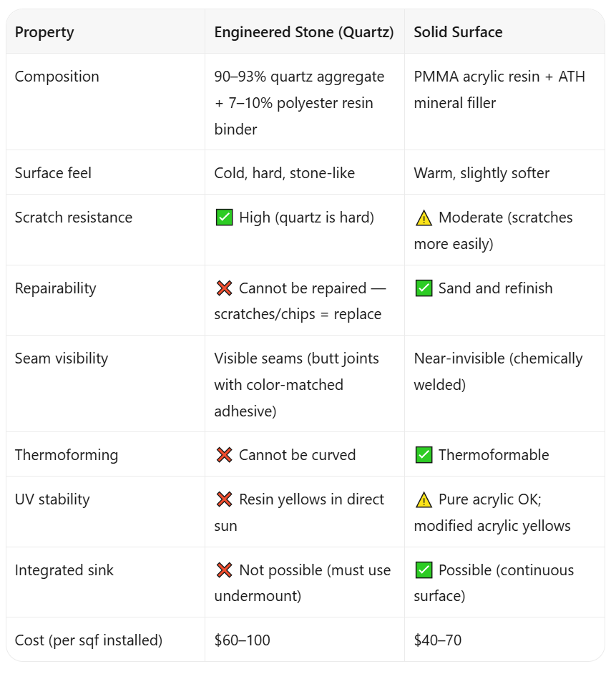Click the green check next to Sand and refinish

[x=424, y=288]
